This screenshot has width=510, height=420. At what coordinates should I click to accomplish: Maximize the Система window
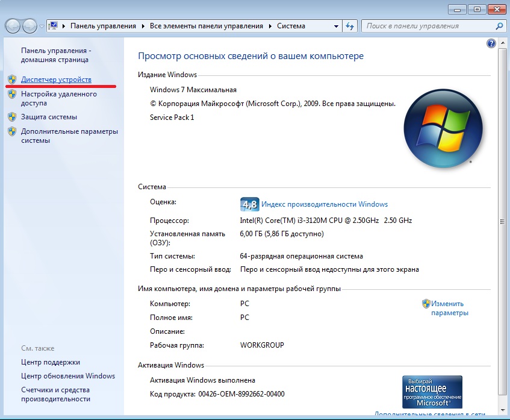[x=477, y=10]
